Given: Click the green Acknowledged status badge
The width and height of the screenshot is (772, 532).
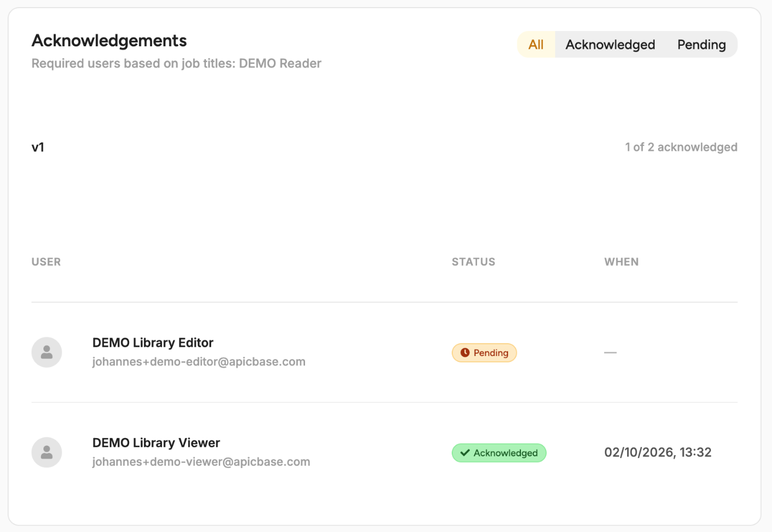Looking at the screenshot, I should (x=499, y=453).
